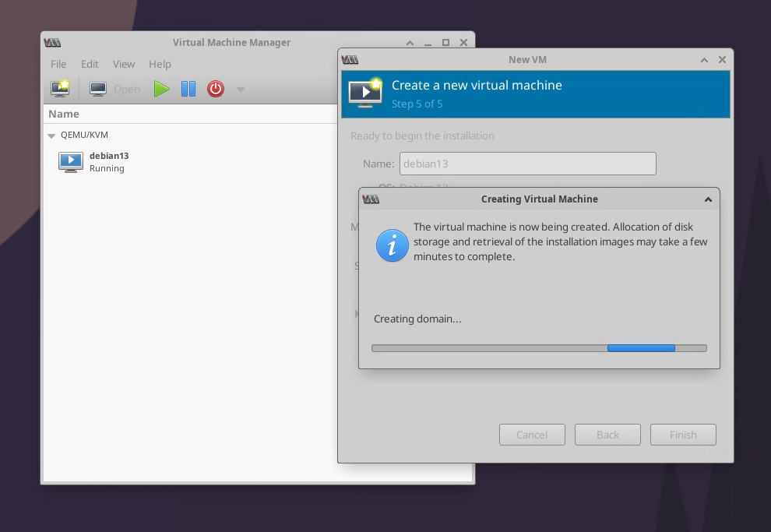Click the Cancel button in New VM
The image size is (771, 532).
[532, 435]
